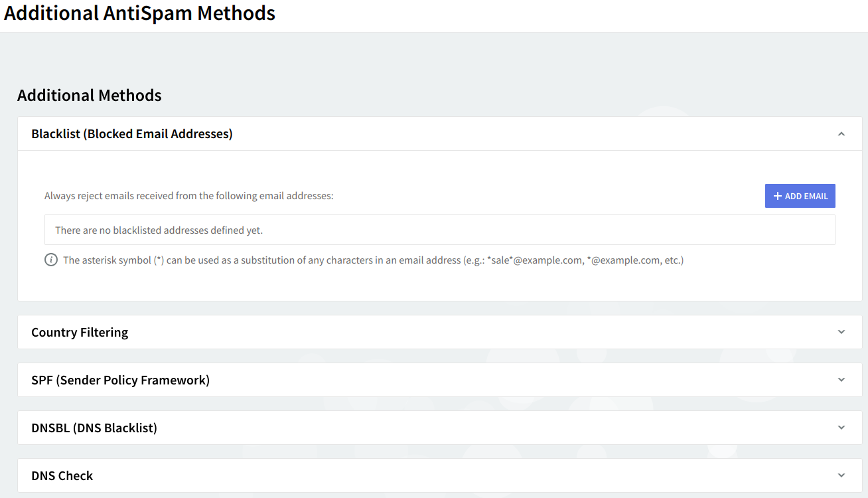Click the 'Always reject emails' description text

click(x=188, y=196)
